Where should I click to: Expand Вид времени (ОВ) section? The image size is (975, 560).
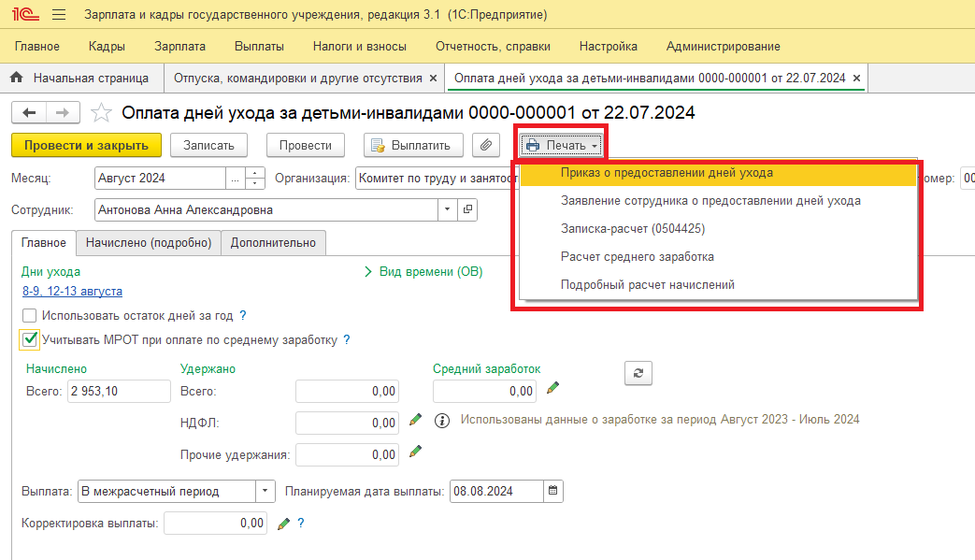tap(423, 272)
